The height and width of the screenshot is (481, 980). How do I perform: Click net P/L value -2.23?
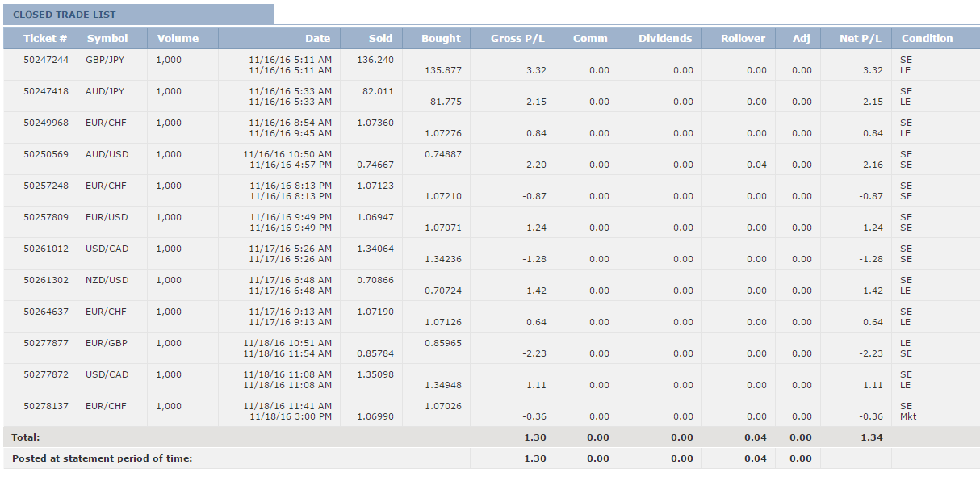tap(871, 353)
